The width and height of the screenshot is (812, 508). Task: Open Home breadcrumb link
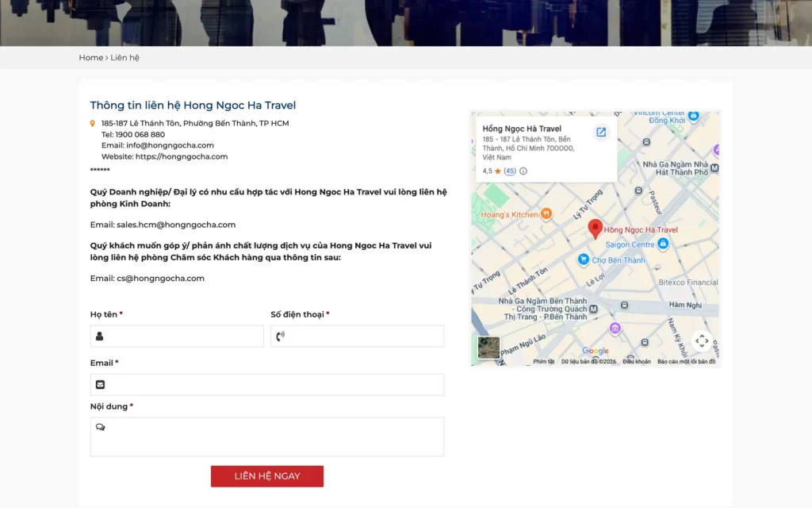tap(90, 57)
